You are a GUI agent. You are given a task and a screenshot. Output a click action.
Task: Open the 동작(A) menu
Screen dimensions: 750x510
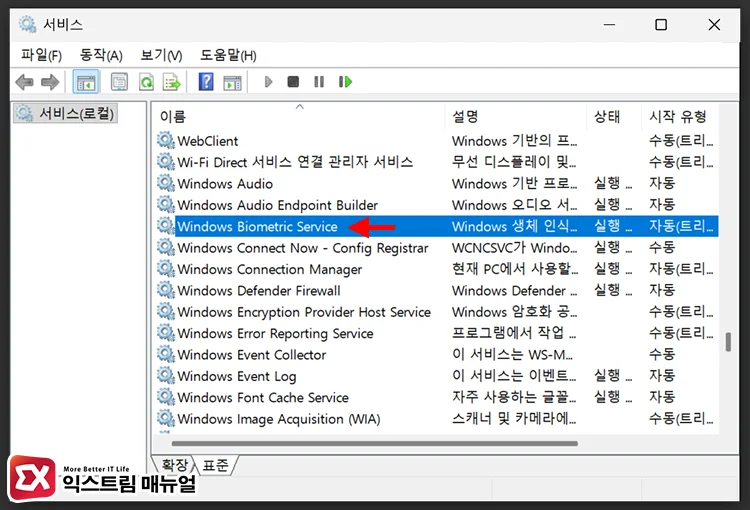[101, 55]
